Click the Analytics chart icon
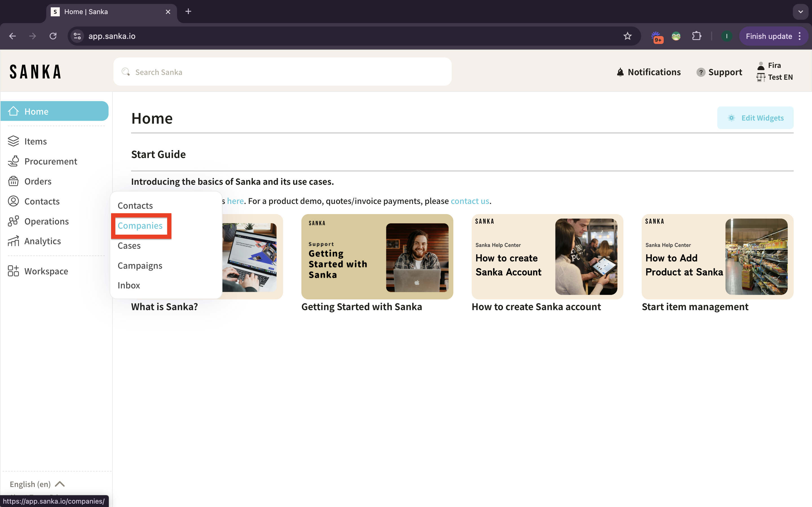The image size is (812, 507). [x=14, y=241]
